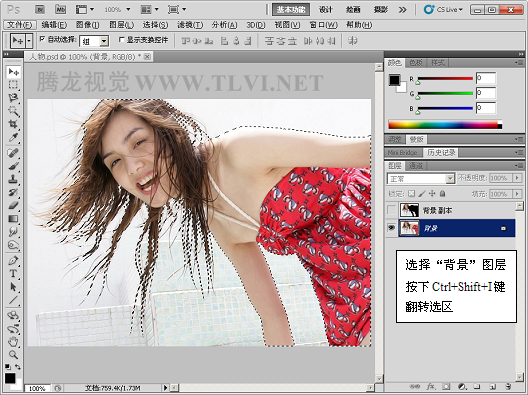The width and height of the screenshot is (528, 395).
Task: Select the Dodge tool
Action: pyautogui.click(x=13, y=245)
